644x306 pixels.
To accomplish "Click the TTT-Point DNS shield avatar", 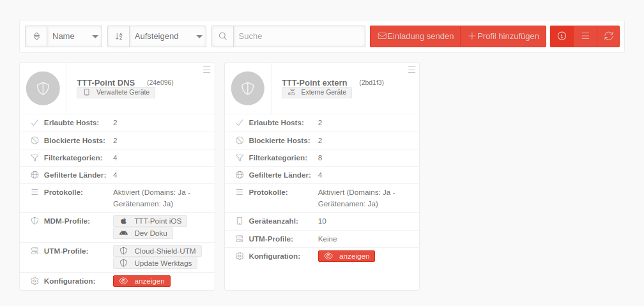I will pos(43,89).
